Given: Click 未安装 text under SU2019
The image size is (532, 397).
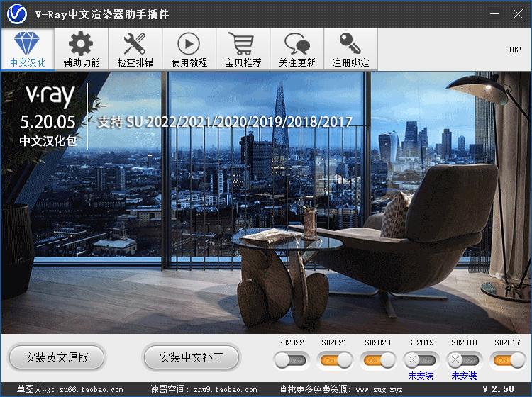Looking at the screenshot, I should point(421,376).
